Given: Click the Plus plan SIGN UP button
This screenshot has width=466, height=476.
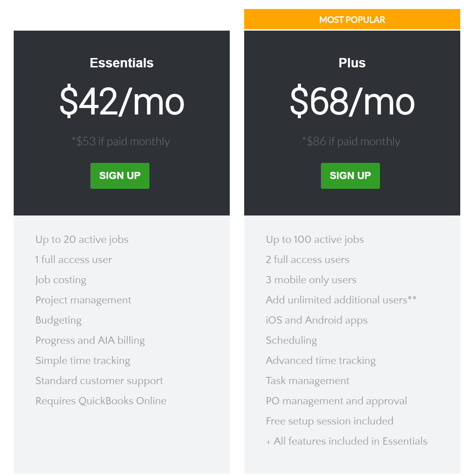Looking at the screenshot, I should (350, 175).
